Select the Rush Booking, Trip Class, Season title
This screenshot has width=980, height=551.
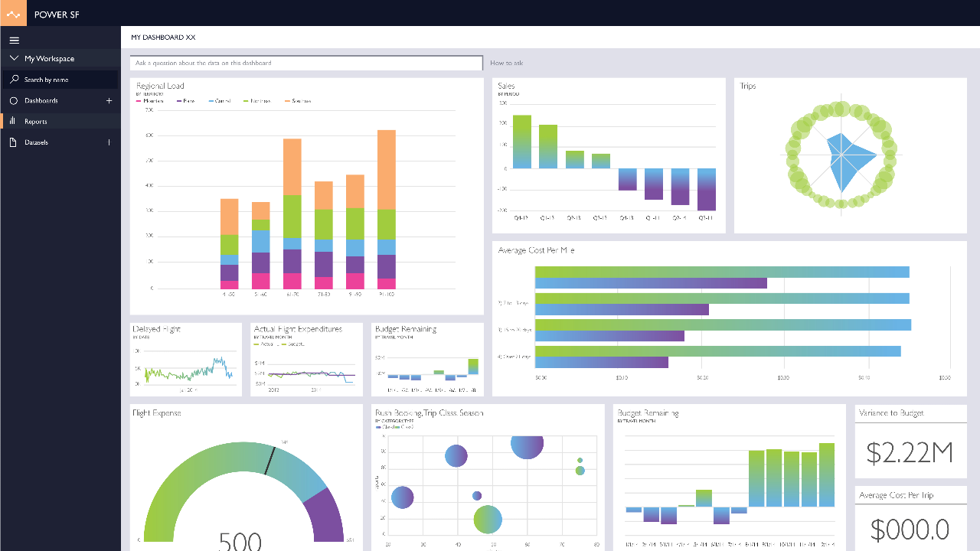[x=429, y=413]
